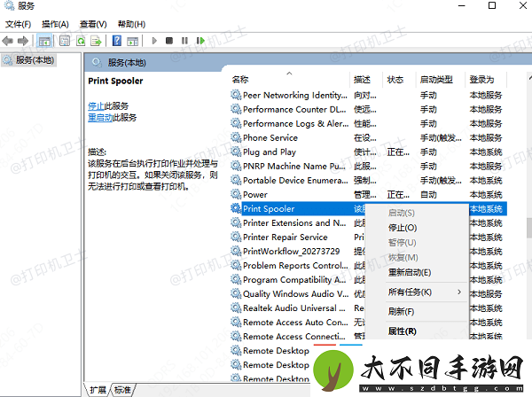
Task: Click the gear icon beside Printer Repair Service
Action: point(236,237)
